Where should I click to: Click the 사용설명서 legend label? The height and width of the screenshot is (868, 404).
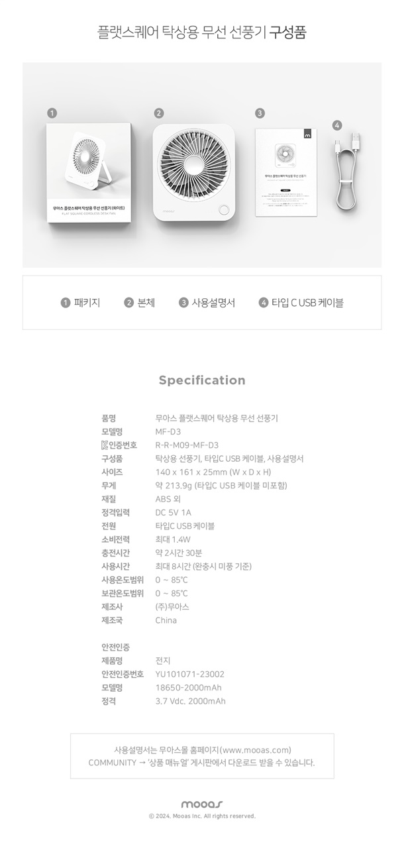pos(213,303)
